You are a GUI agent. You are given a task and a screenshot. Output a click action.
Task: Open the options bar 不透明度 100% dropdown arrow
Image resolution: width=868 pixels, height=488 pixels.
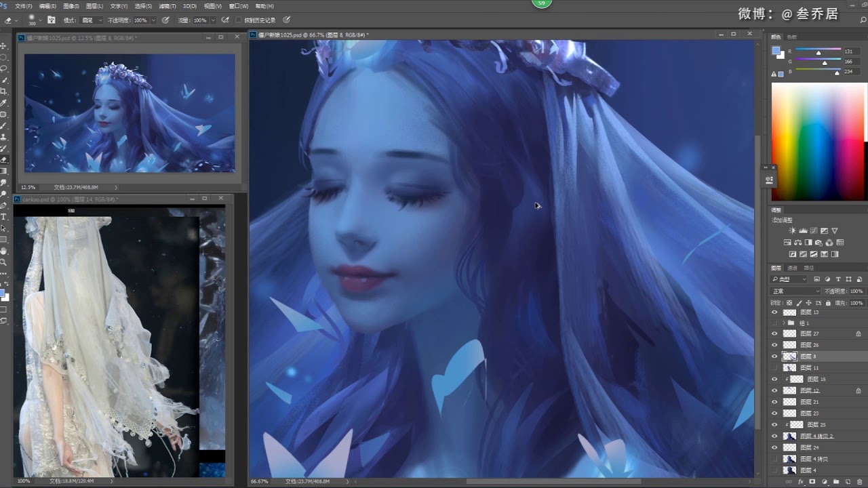pos(153,20)
